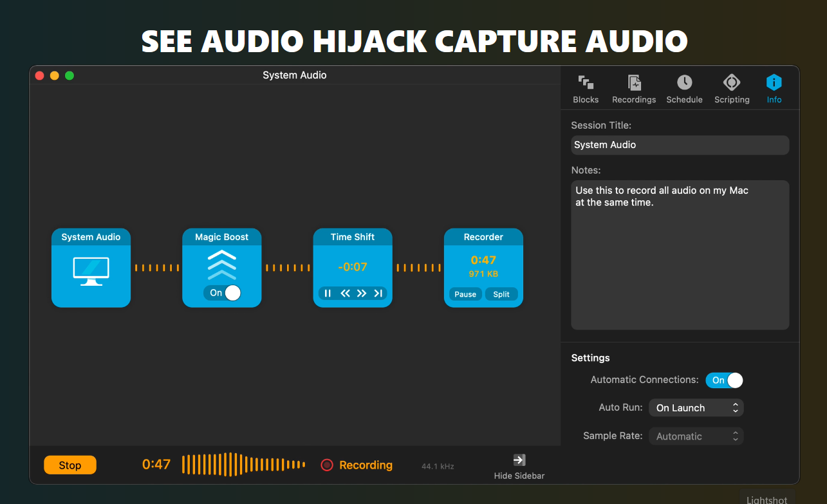Open the Recordings sidebar tab

[x=634, y=89]
